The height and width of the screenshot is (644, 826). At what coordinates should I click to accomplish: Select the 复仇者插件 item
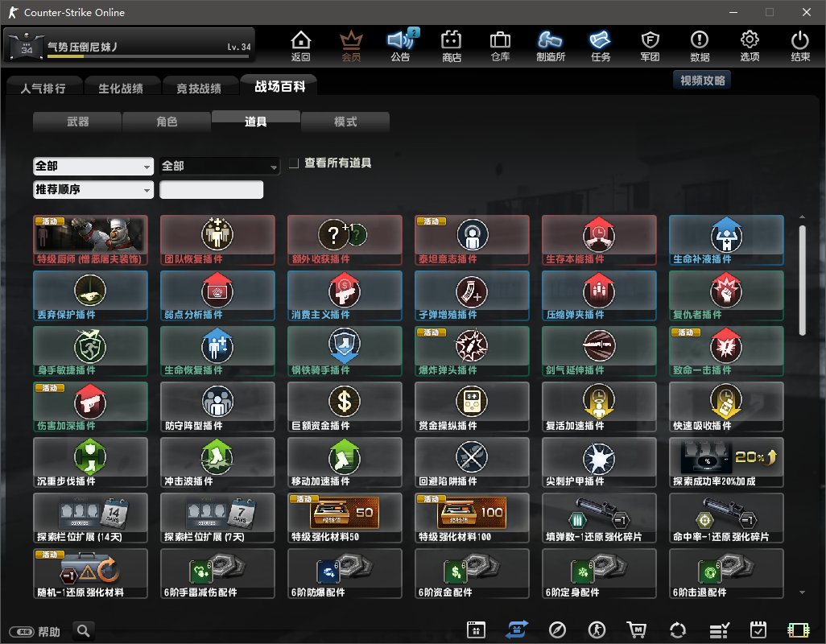726,296
